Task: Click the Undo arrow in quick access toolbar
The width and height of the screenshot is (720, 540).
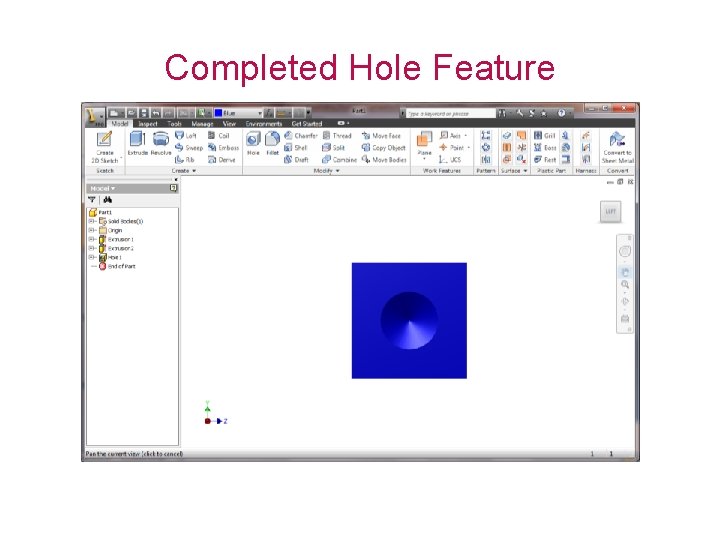Action: [156, 113]
